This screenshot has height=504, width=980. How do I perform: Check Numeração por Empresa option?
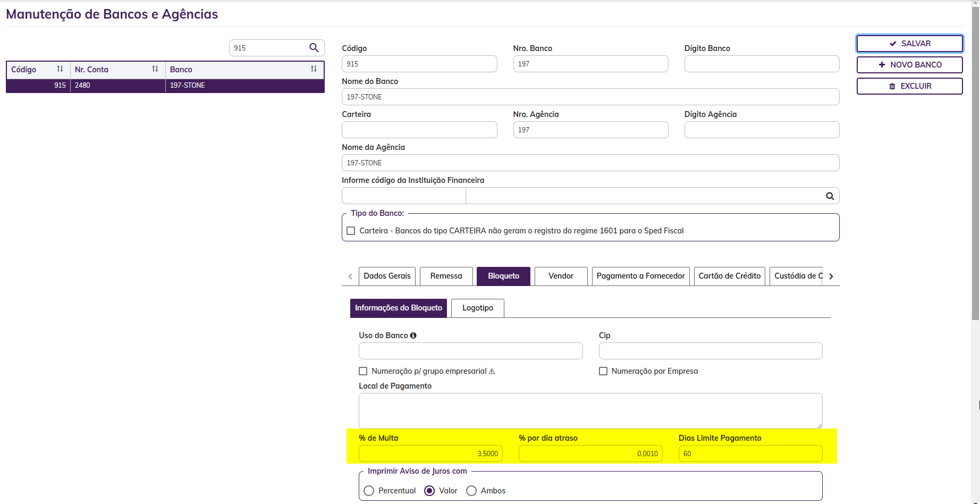click(x=603, y=371)
